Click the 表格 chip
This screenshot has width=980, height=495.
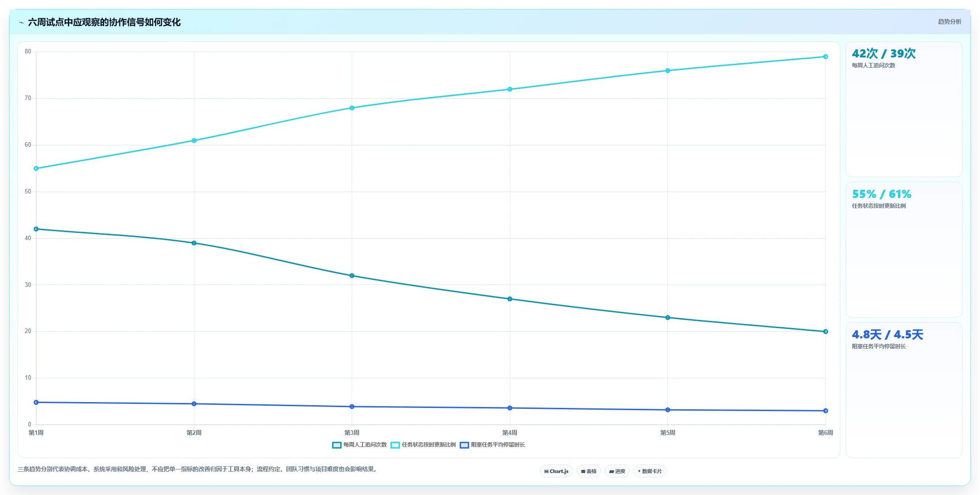pos(588,471)
